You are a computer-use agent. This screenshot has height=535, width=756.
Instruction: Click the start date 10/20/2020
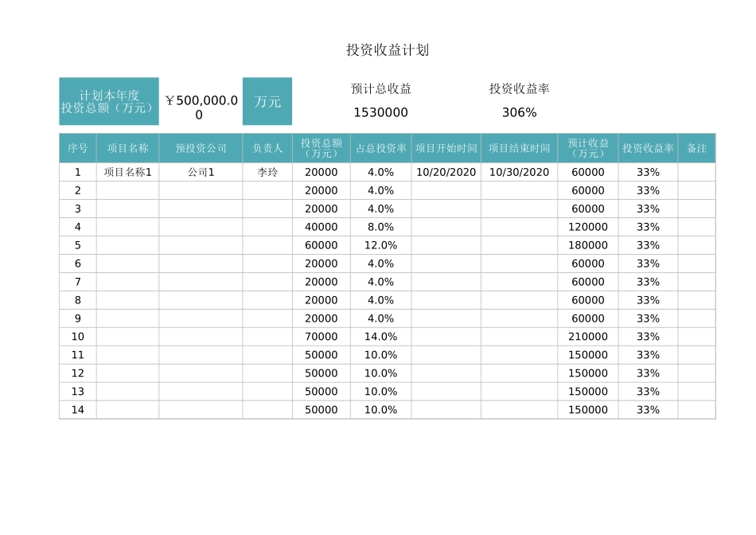tap(446, 172)
